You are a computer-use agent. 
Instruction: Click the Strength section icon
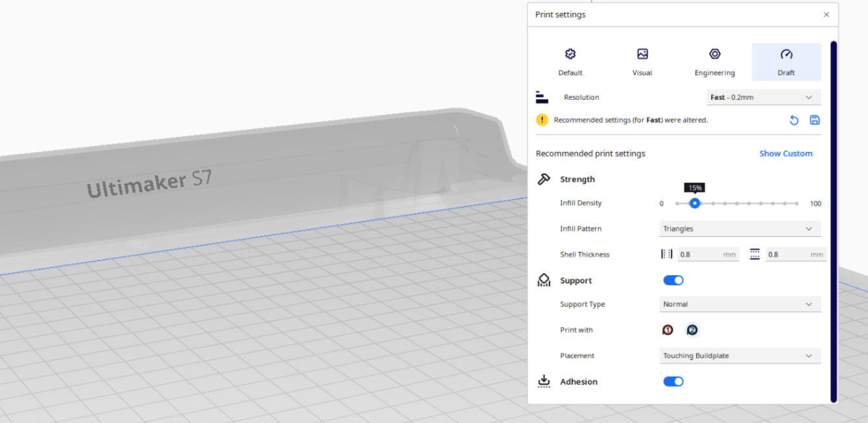(x=544, y=179)
